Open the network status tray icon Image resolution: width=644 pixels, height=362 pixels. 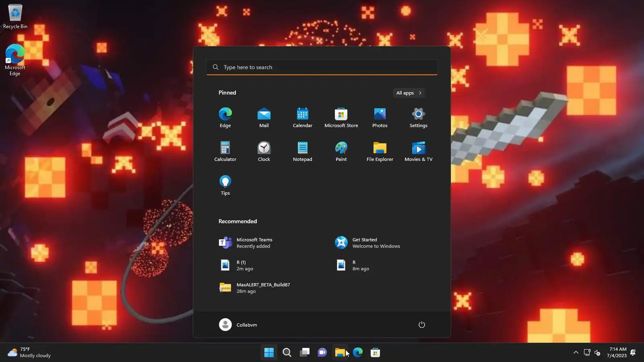pos(587,353)
